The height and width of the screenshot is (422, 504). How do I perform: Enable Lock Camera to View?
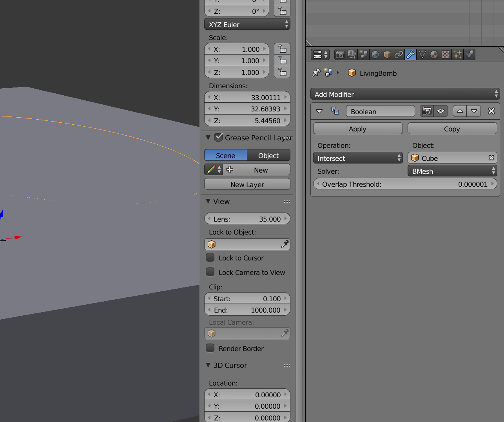point(210,272)
